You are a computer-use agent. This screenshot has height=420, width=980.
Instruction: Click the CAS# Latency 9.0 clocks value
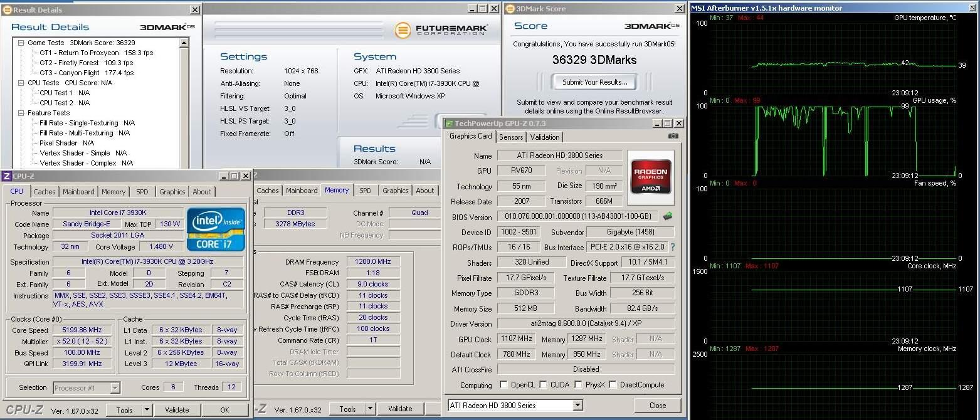(373, 284)
